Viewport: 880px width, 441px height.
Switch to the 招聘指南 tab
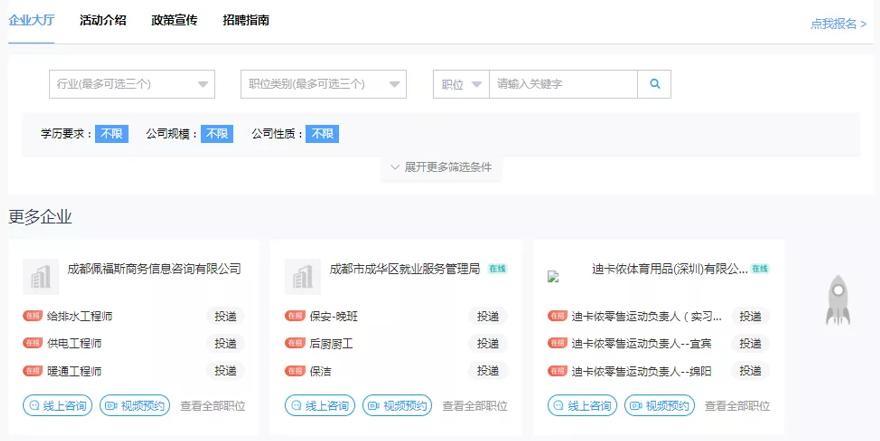(x=246, y=20)
